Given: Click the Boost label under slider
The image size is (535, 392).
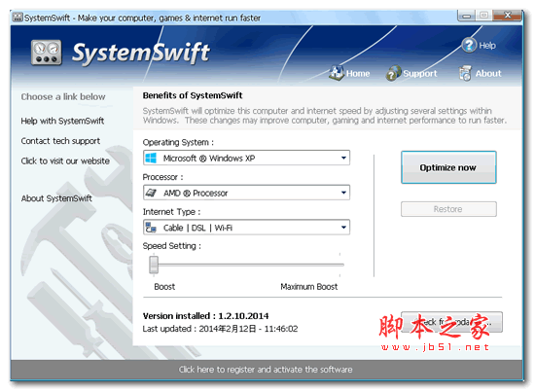Looking at the screenshot, I should tap(164, 287).
